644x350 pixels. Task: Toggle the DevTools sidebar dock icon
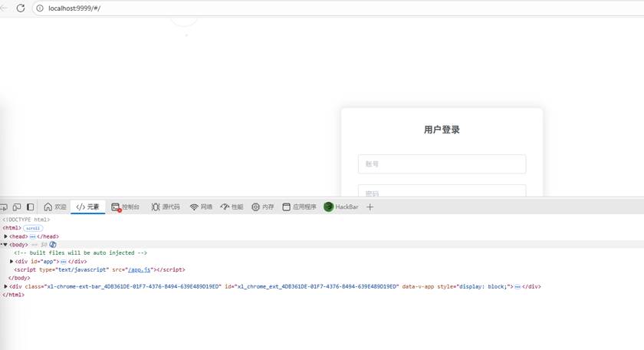31,207
